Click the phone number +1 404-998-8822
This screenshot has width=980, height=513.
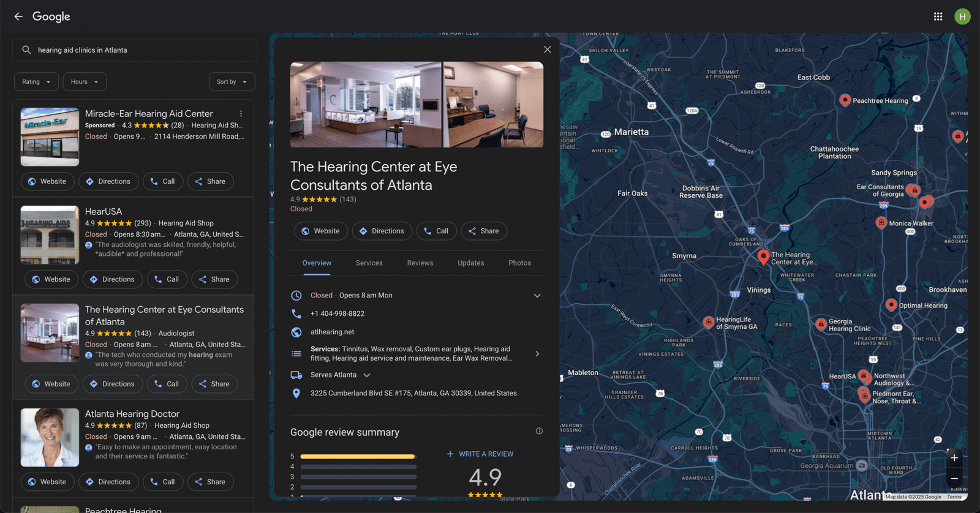[x=337, y=313]
